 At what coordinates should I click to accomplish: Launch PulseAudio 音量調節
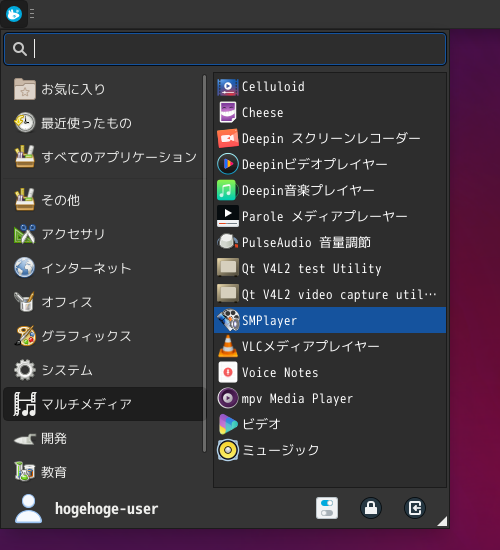click(330, 242)
